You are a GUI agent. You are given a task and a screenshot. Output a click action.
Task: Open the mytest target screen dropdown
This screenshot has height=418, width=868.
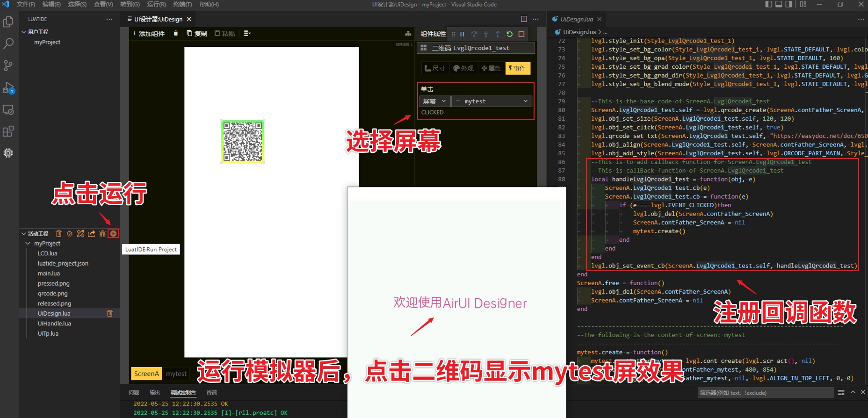(492, 101)
